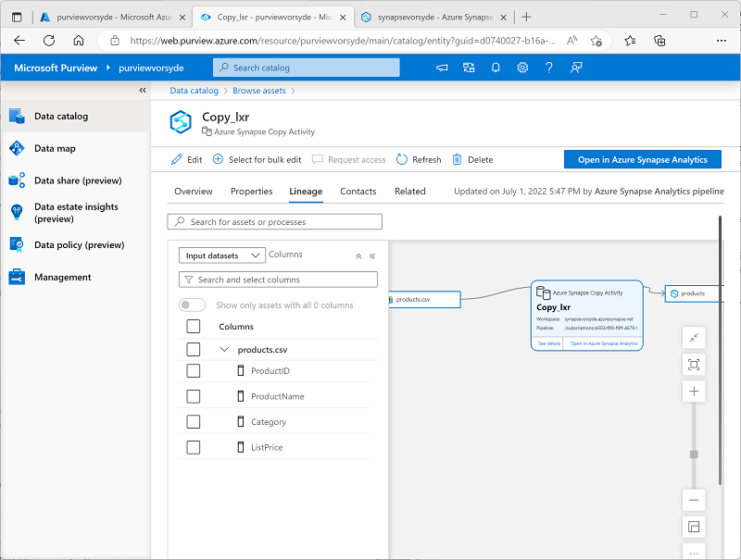Viewport: 741px width, 560px height.
Task: Check the ProductID column checkbox
Action: [194, 370]
